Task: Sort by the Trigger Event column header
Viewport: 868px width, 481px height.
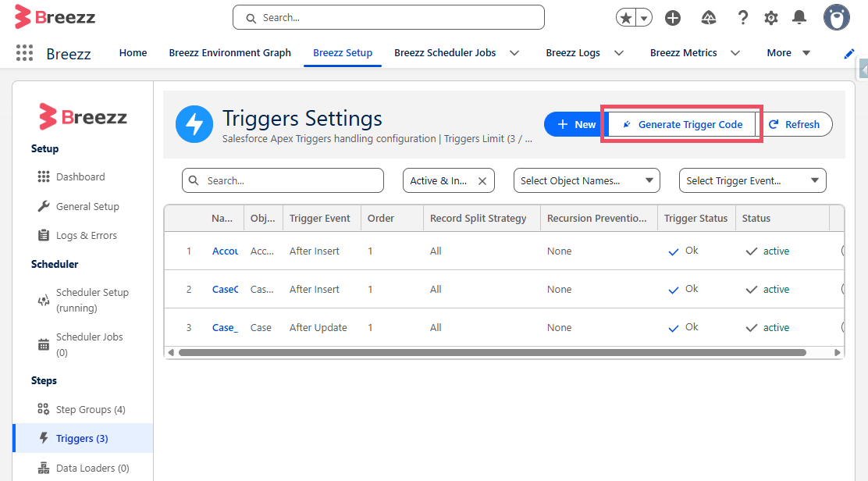Action: pyautogui.click(x=320, y=218)
